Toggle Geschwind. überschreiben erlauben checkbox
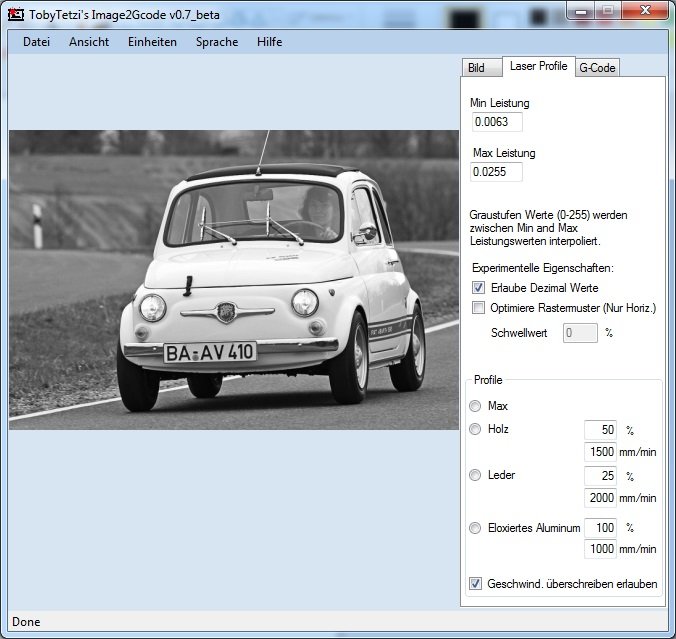The width and height of the screenshot is (676, 639). tap(476, 583)
